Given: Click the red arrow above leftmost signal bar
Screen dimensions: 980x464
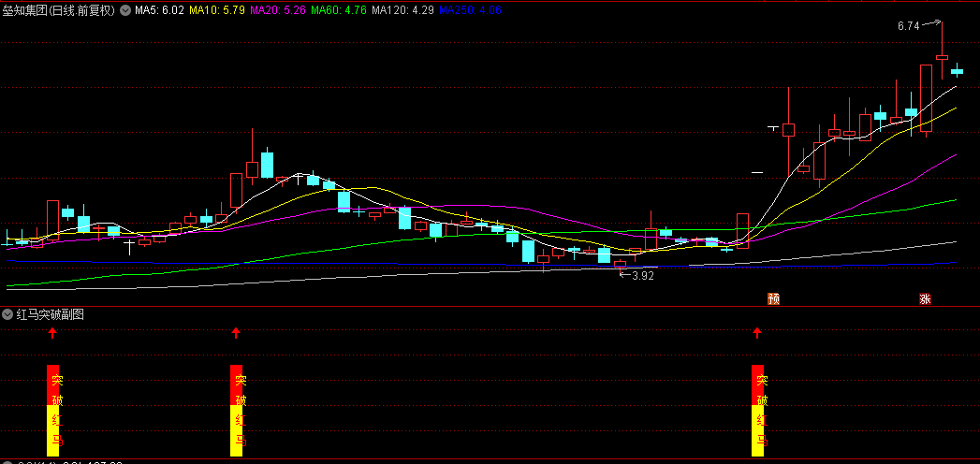Looking at the screenshot, I should click(52, 332).
